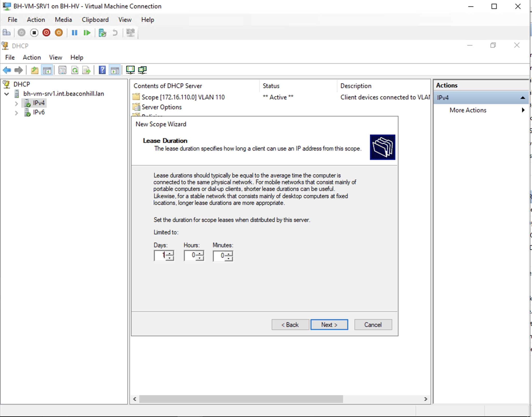Viewport: 532px width, 417px height.
Task: Open the Clipboard menu
Action: pos(95,20)
